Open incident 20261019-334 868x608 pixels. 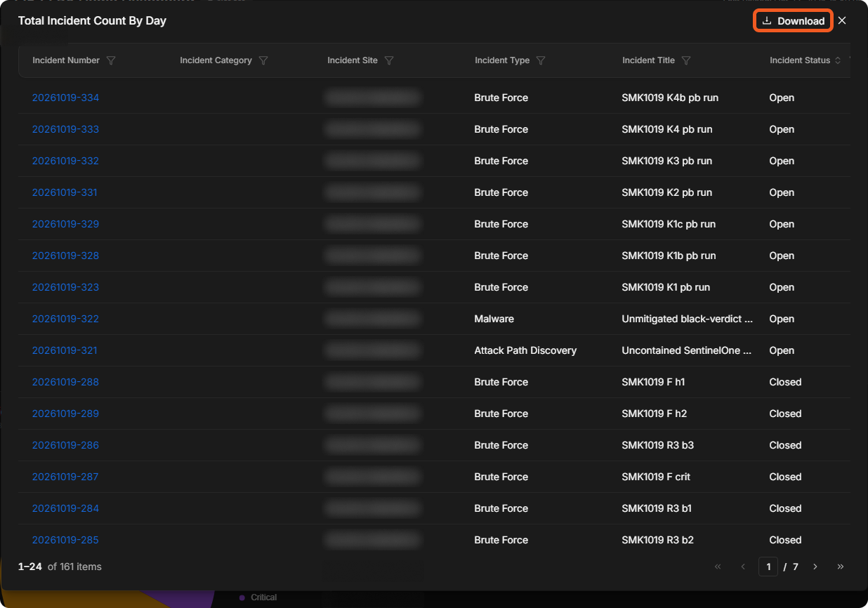(x=65, y=98)
